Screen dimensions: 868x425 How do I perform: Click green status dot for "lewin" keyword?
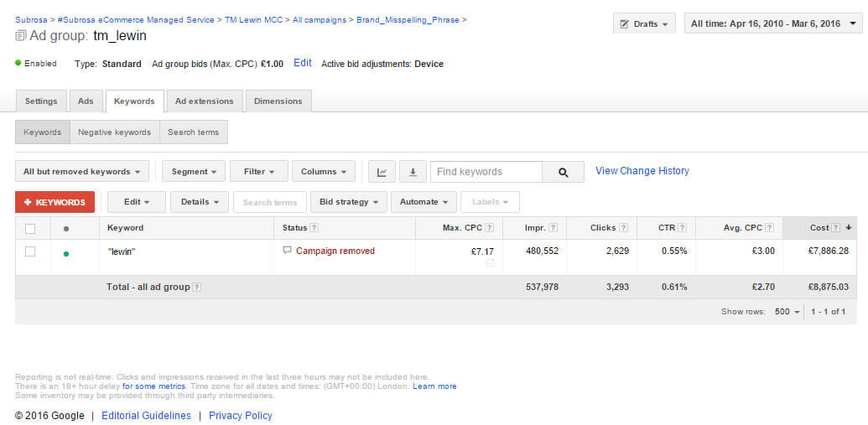[66, 254]
